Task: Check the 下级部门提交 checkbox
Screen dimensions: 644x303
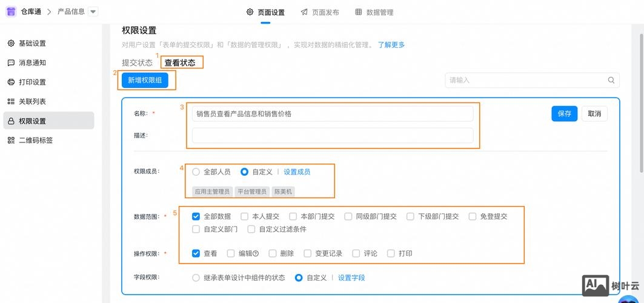Action: point(410,216)
